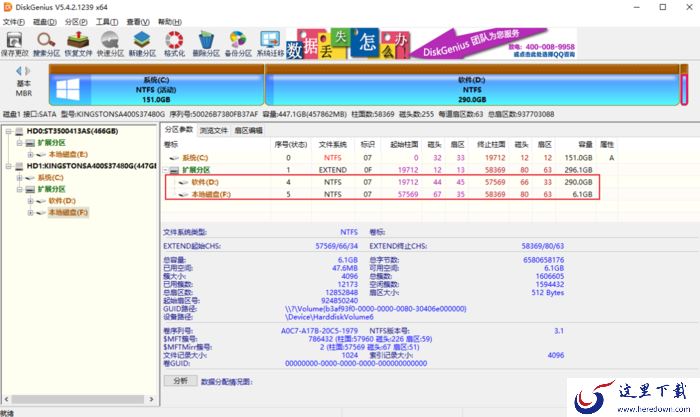
Task: Click the tree panel left scroll arrow
Action: [x=6, y=399]
